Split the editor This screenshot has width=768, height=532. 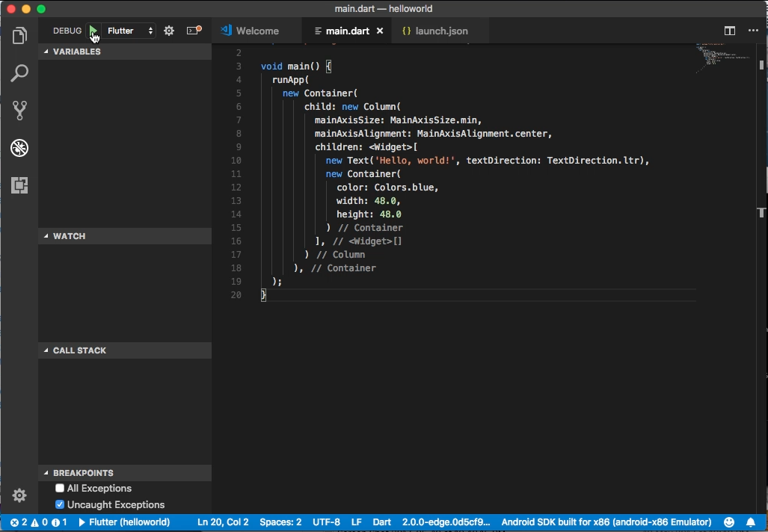click(x=730, y=31)
